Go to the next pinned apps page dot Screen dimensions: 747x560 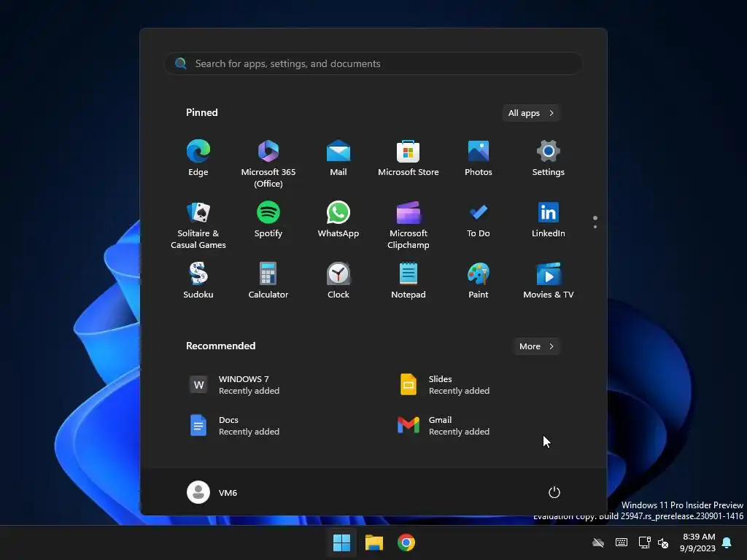pyautogui.click(x=595, y=227)
